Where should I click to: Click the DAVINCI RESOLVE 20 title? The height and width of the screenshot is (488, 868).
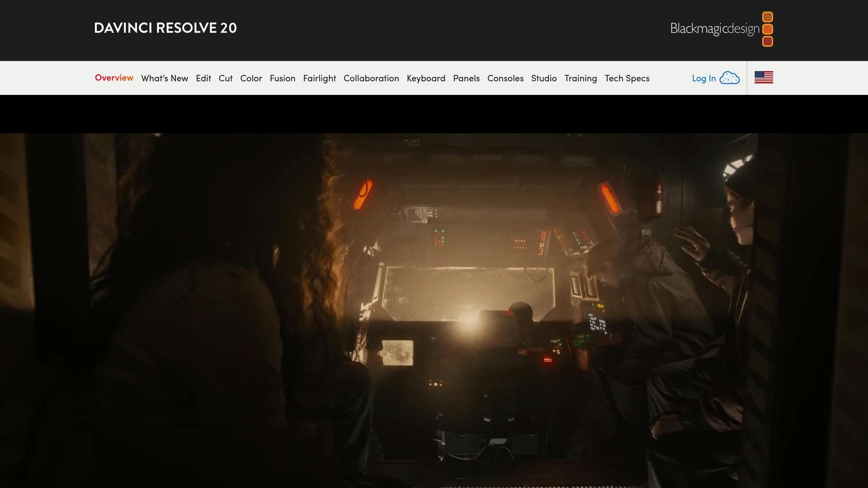(x=165, y=28)
